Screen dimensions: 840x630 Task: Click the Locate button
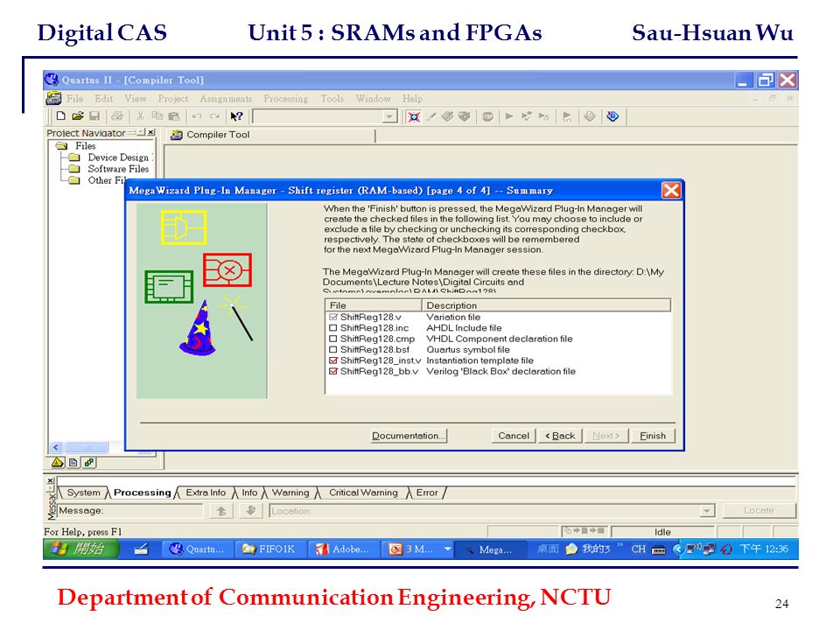point(759,510)
